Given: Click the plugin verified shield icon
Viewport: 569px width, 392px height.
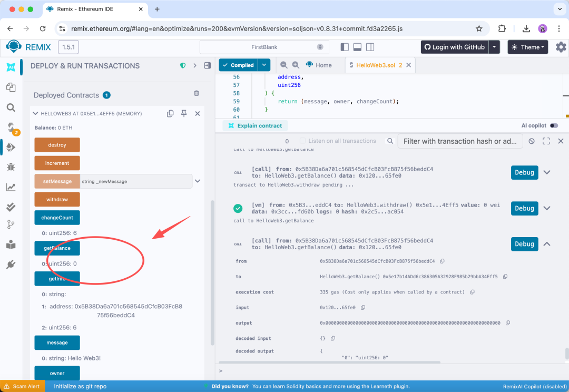Looking at the screenshot, I should click(183, 66).
